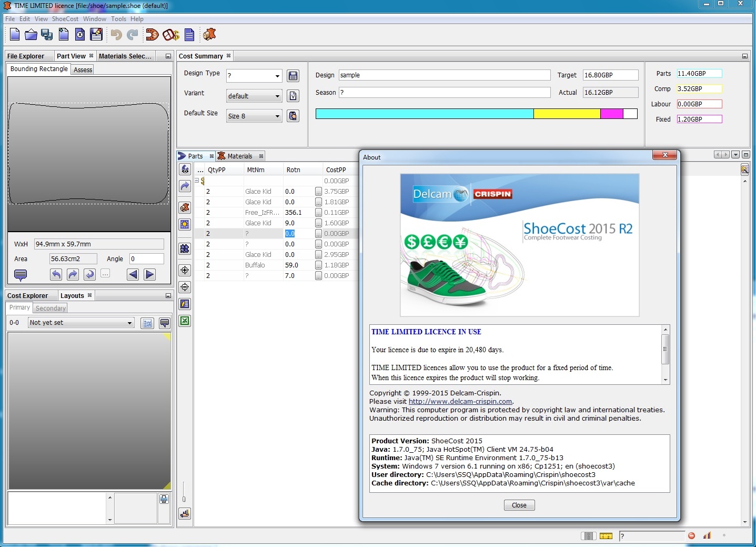Click the magenta Fixed section of cost bar
756x547 pixels.
612,114
